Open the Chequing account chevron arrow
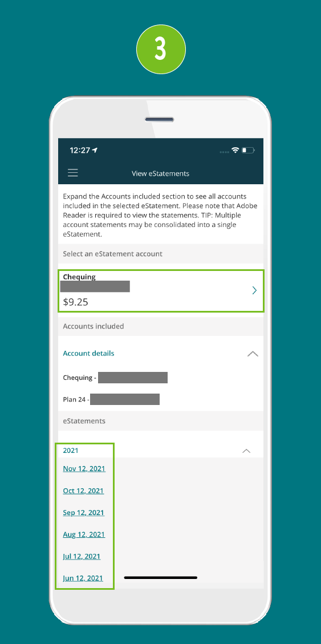Image resolution: width=321 pixels, height=644 pixels. (x=254, y=290)
